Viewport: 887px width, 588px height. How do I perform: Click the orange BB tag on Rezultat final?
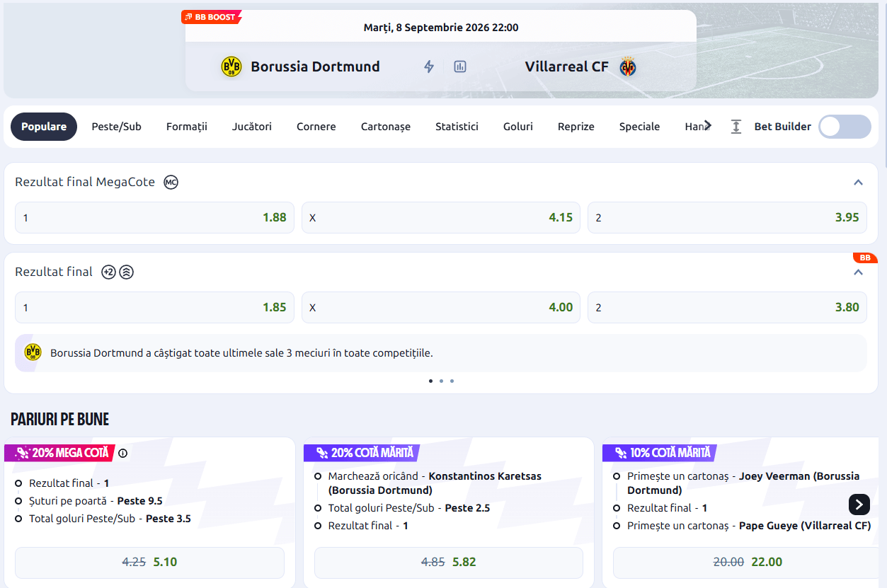[865, 258]
